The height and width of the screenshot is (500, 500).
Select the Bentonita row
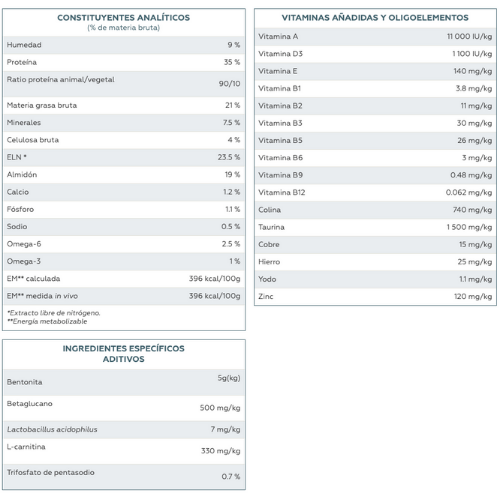click(124, 382)
